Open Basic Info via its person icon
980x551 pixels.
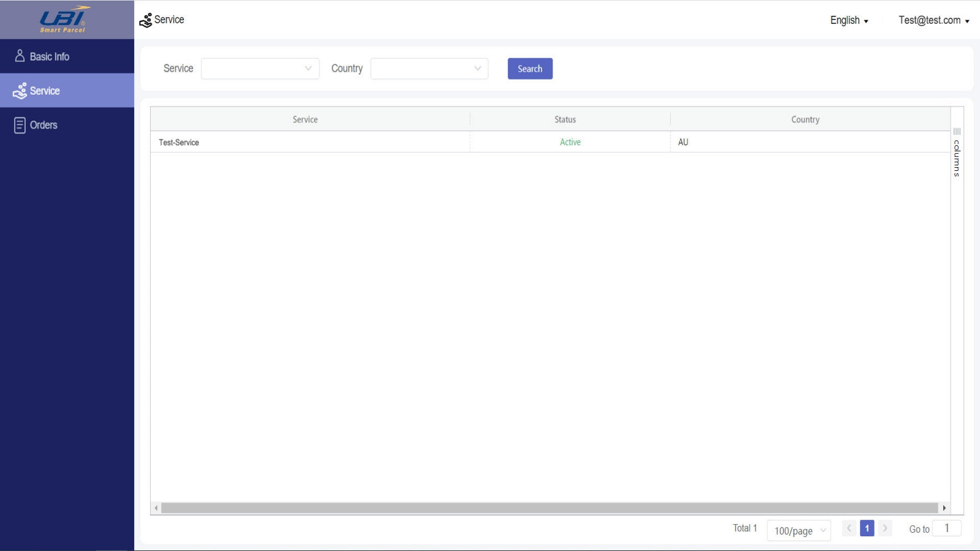(x=20, y=56)
